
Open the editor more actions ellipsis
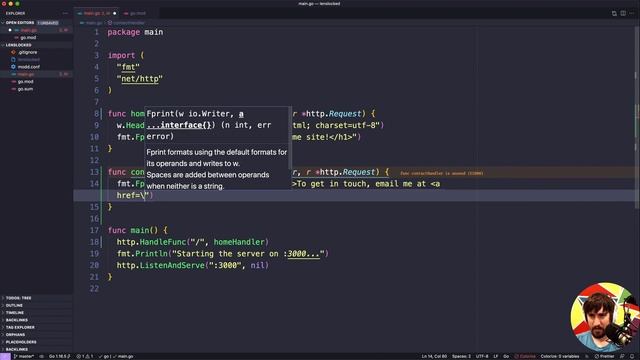[632, 13]
